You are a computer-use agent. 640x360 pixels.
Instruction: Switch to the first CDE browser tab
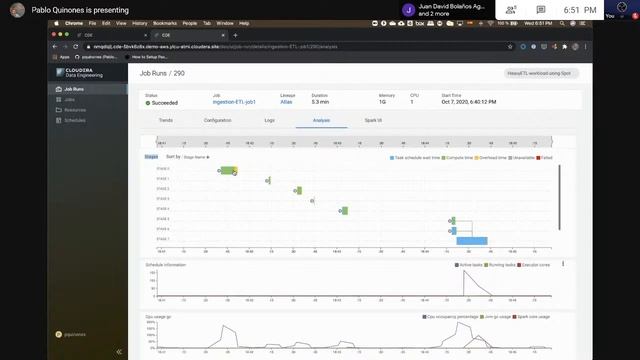pos(111,36)
